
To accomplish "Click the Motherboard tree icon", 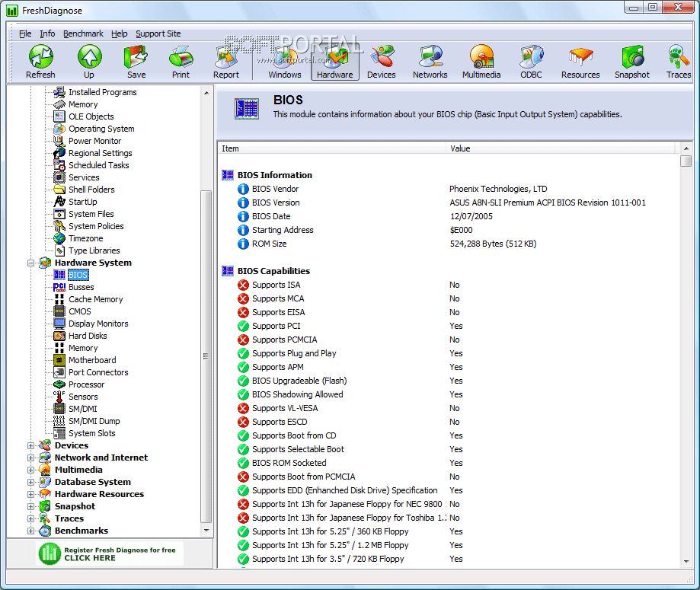I will pyautogui.click(x=59, y=360).
